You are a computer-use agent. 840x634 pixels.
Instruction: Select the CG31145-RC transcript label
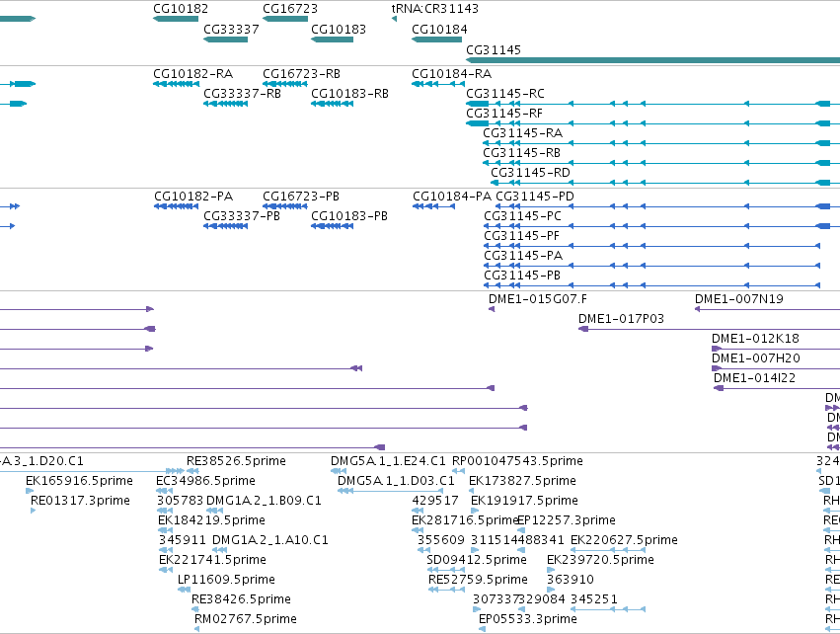(505, 94)
